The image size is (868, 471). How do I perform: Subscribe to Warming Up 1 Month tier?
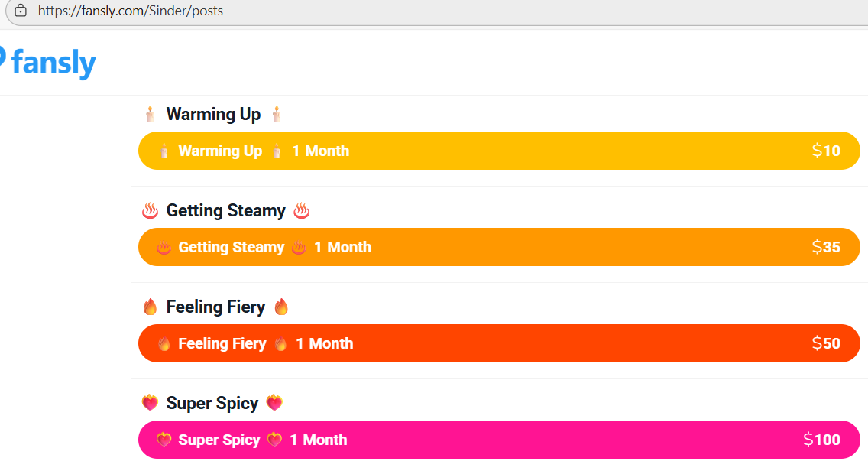pos(499,151)
